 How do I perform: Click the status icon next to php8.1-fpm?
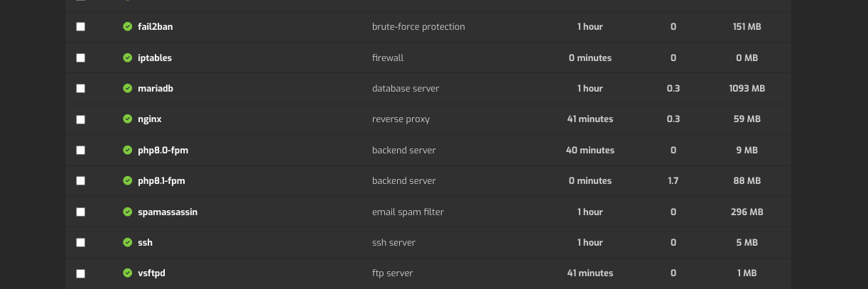(128, 181)
